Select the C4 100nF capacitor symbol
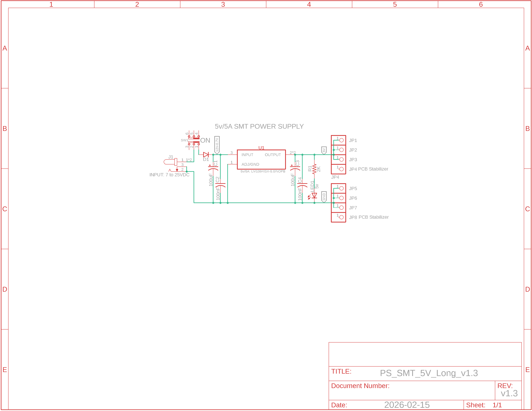This screenshot has height=411, width=532. [x=302, y=185]
